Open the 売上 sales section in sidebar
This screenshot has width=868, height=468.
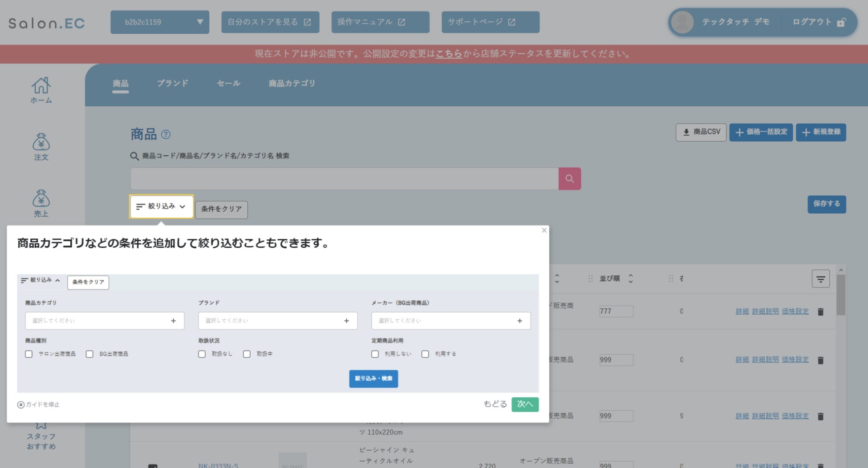pyautogui.click(x=41, y=203)
